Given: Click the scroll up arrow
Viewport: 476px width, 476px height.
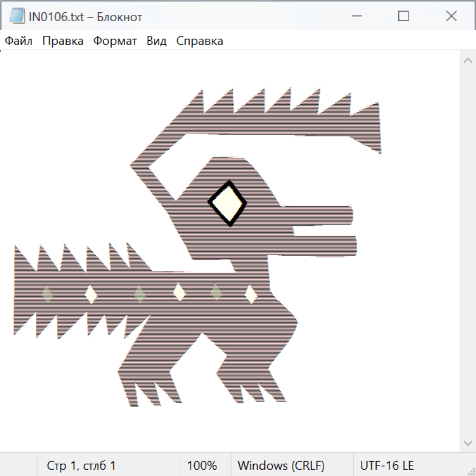Looking at the screenshot, I should pos(468,61).
